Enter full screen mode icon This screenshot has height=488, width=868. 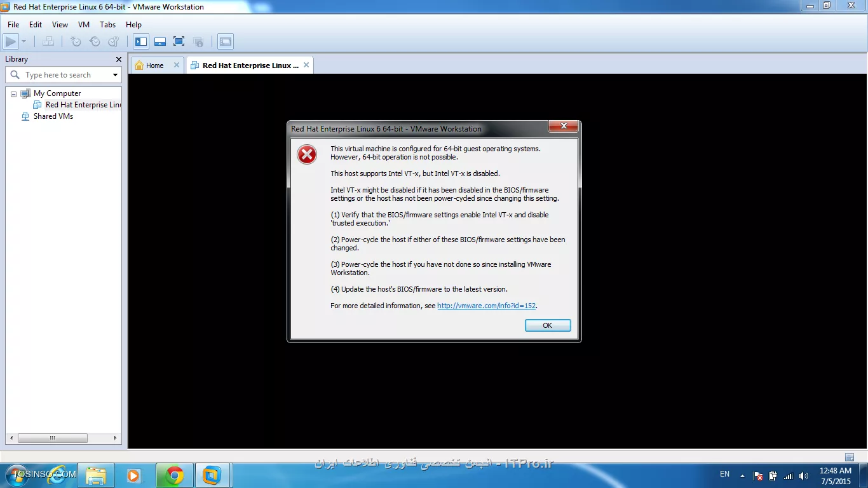coord(179,42)
